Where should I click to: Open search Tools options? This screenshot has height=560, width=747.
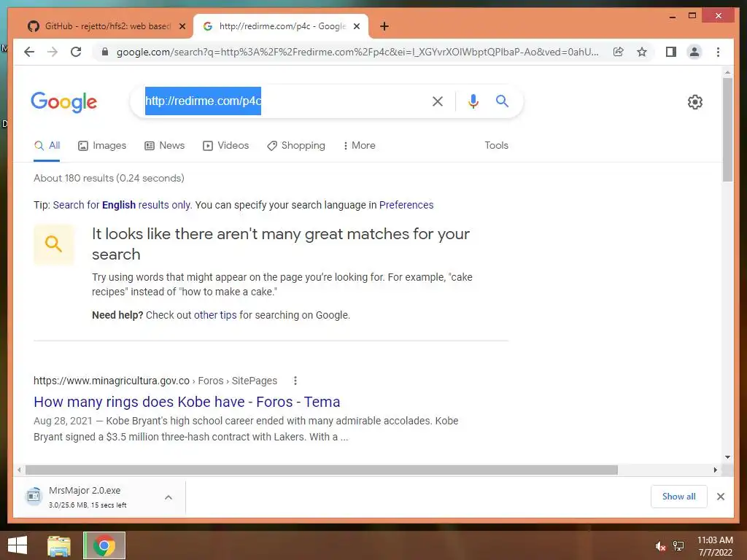(x=496, y=146)
